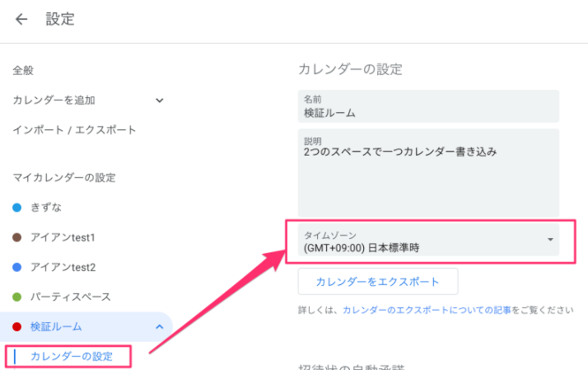Click the blue dot beside アイアンtest2
The width and height of the screenshot is (588, 370).
[17, 267]
